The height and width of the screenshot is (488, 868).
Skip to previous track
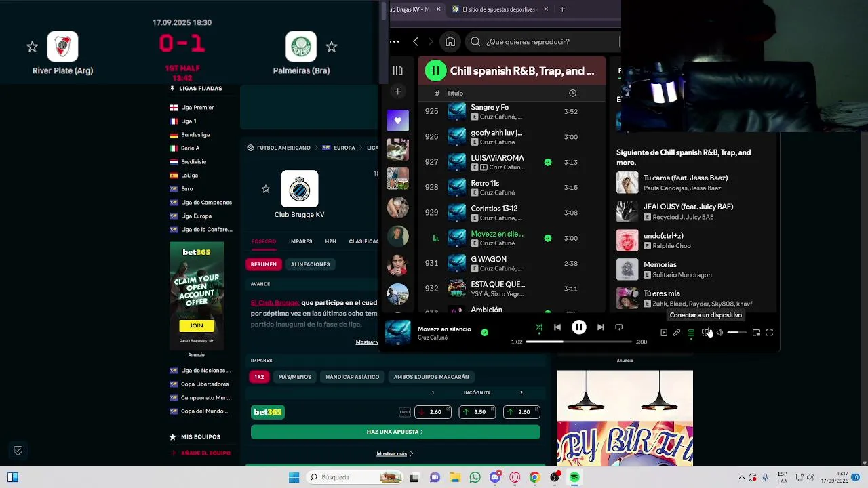(x=557, y=327)
